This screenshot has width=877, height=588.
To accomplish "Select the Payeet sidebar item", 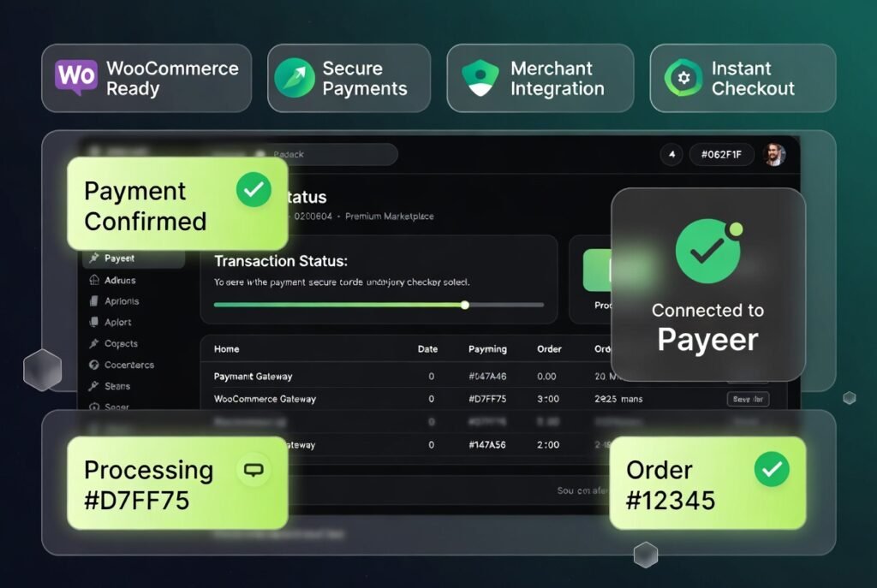I will (134, 258).
